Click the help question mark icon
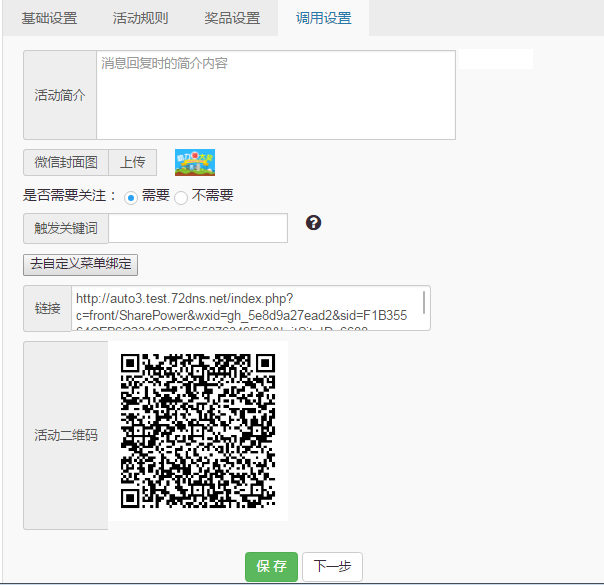Viewport: 604px width, 585px height. [x=313, y=222]
